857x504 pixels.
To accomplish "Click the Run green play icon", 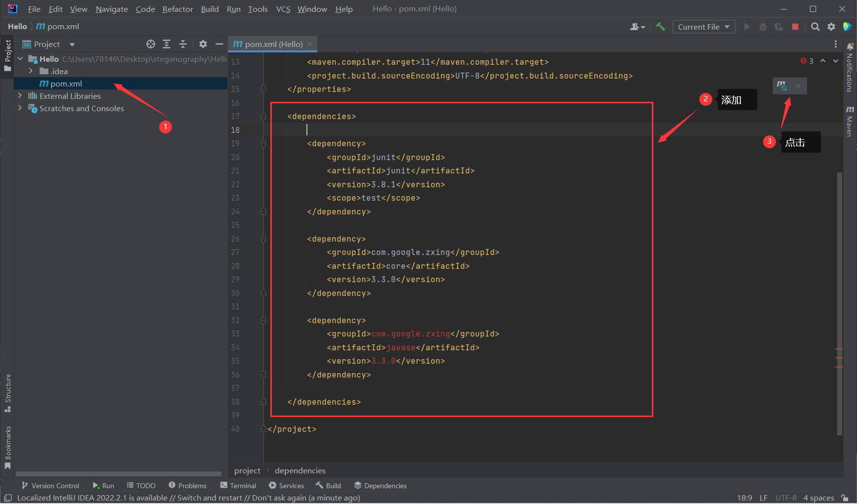I will pyautogui.click(x=747, y=27).
